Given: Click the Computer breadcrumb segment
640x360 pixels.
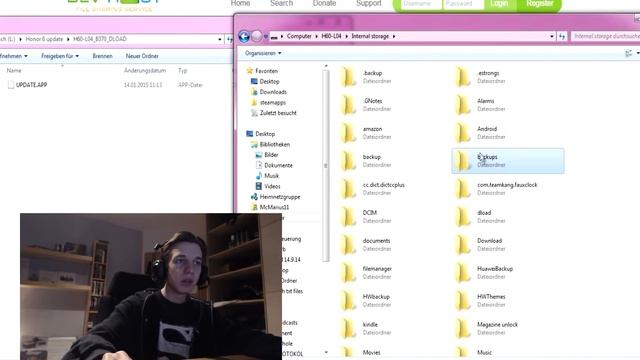Looking at the screenshot, I should tap(299, 36).
